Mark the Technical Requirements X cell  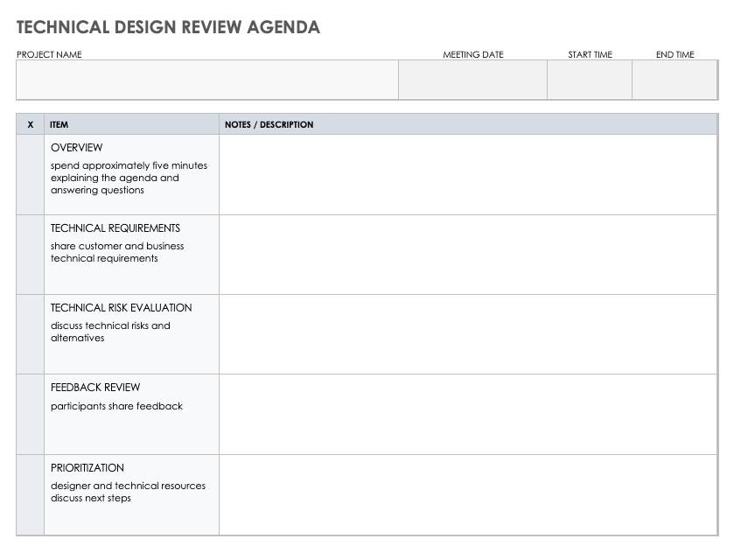(x=31, y=255)
